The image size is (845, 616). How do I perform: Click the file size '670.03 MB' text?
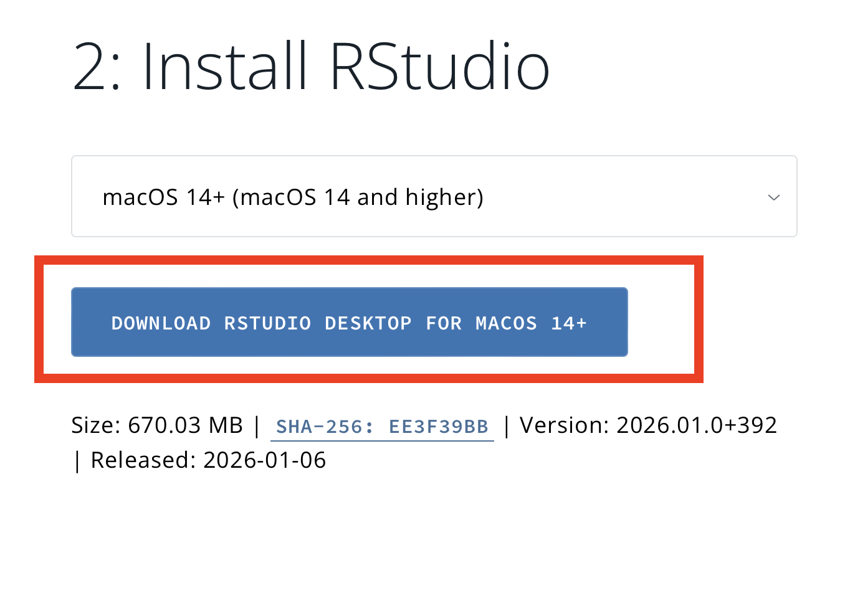185,425
